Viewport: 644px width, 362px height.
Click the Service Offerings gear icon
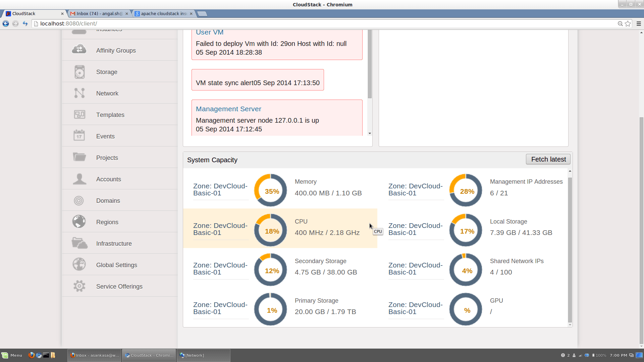tap(79, 286)
